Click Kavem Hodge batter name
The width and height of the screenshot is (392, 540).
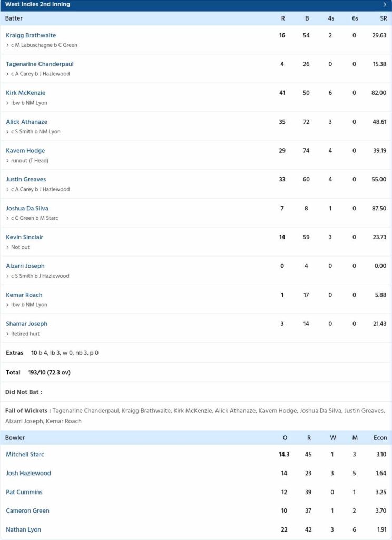25,150
